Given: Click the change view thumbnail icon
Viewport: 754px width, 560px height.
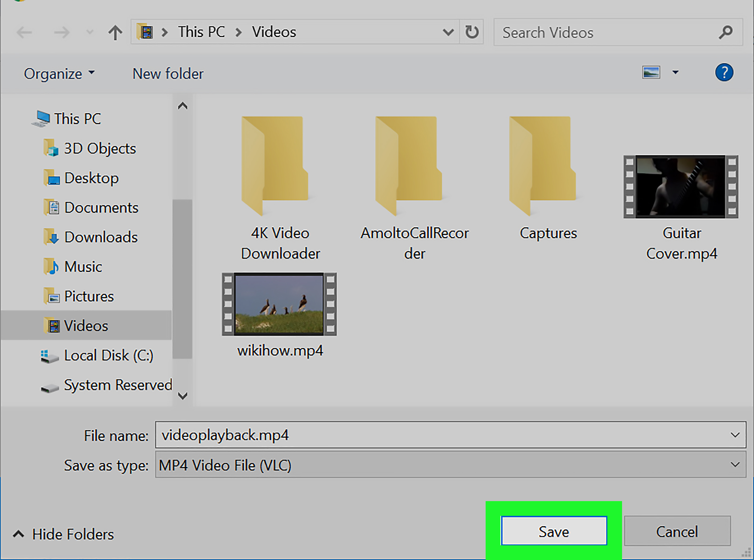Looking at the screenshot, I should click(651, 72).
